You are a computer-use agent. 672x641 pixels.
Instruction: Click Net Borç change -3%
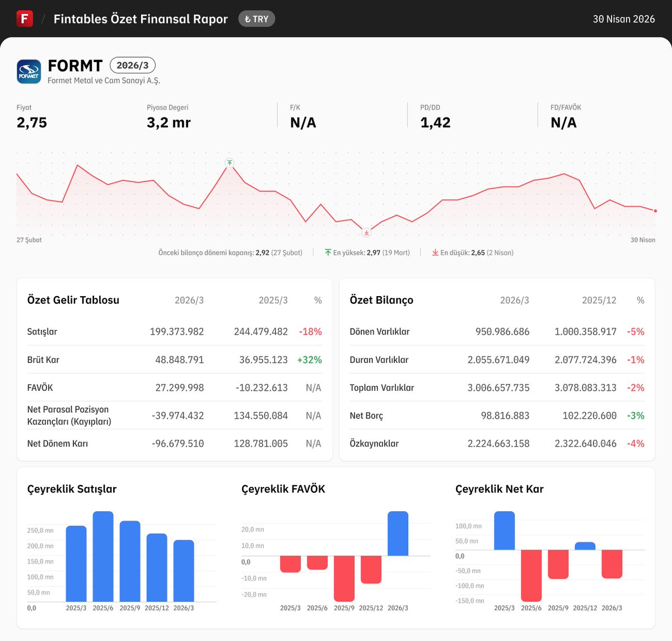(636, 415)
